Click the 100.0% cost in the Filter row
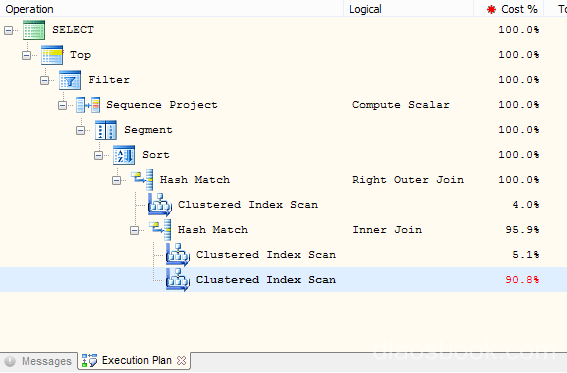 pos(519,80)
